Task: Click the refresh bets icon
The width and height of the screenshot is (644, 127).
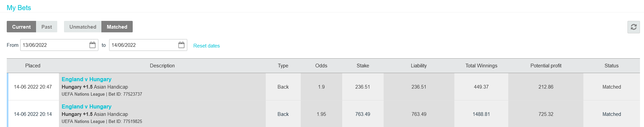Action: click(x=633, y=27)
